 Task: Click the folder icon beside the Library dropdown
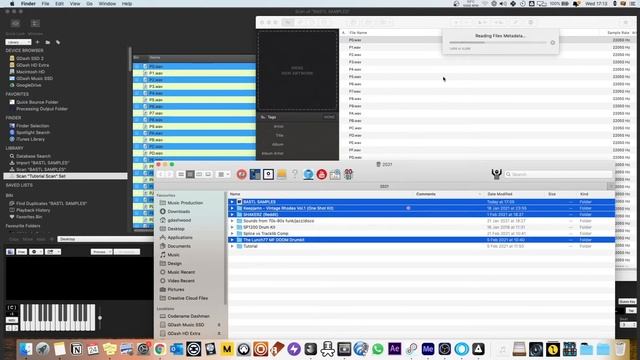(x=48, y=42)
